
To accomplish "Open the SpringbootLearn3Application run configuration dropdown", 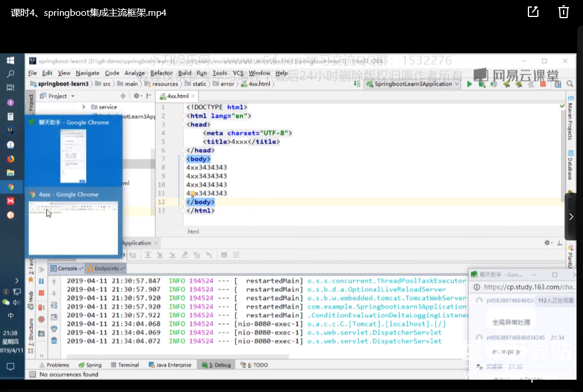I will (413, 84).
